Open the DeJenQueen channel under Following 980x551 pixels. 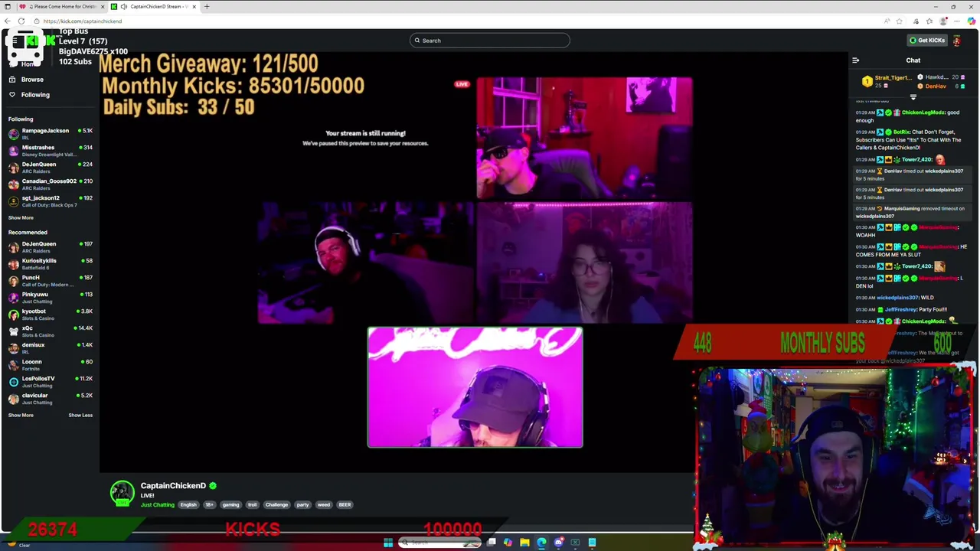click(x=50, y=167)
